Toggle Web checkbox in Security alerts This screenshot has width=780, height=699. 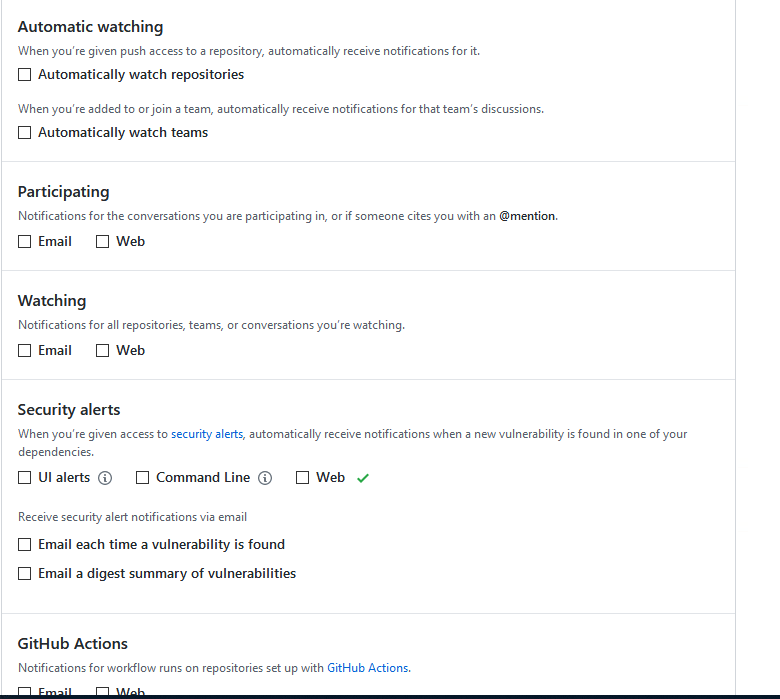click(302, 478)
